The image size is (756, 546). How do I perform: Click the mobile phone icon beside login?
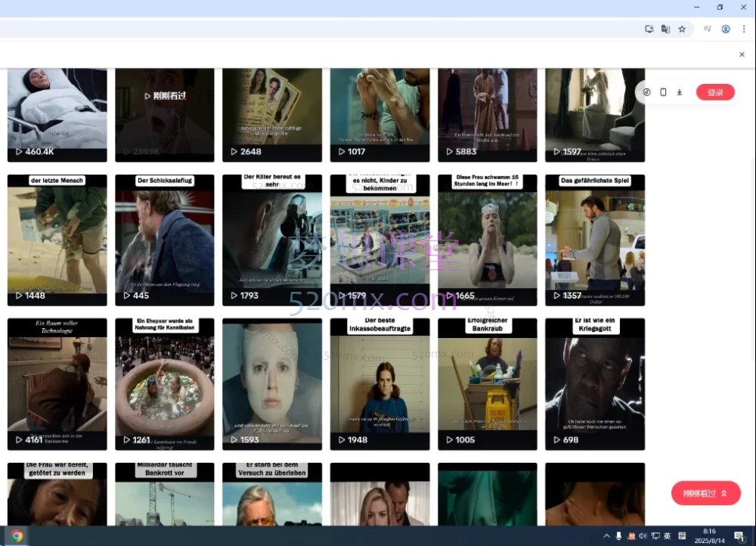point(663,92)
